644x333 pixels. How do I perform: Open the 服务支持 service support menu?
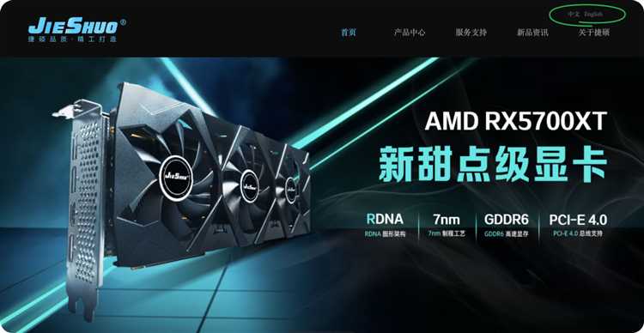point(471,33)
